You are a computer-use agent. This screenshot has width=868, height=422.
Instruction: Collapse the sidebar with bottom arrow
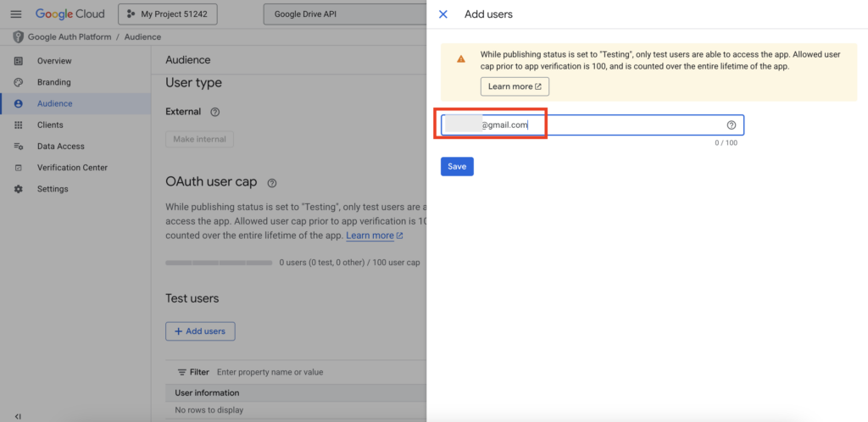tap(18, 415)
